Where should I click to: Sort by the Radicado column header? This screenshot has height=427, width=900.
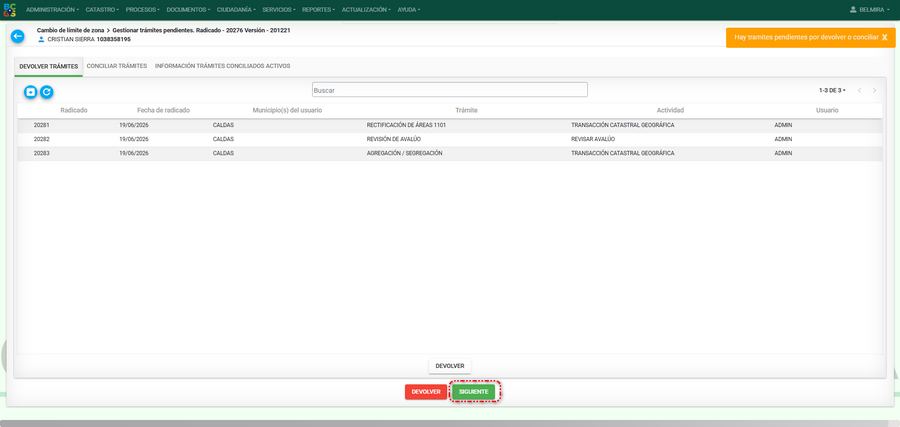click(73, 110)
